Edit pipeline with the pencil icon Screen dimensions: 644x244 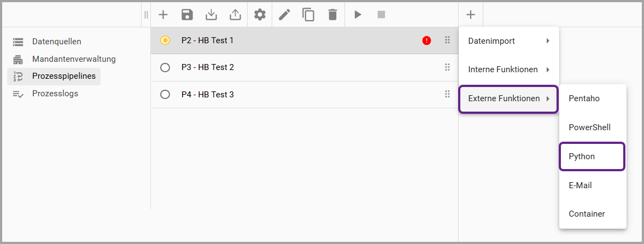point(284,15)
